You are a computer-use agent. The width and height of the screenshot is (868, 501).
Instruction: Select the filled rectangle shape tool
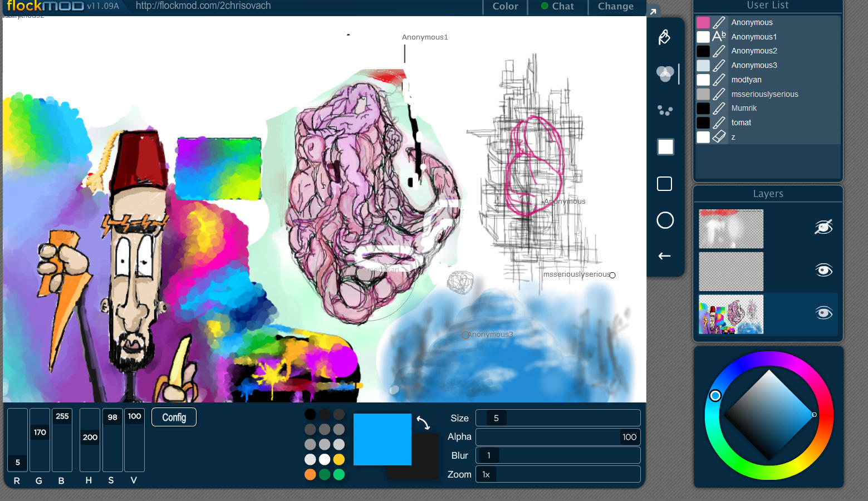[665, 147]
